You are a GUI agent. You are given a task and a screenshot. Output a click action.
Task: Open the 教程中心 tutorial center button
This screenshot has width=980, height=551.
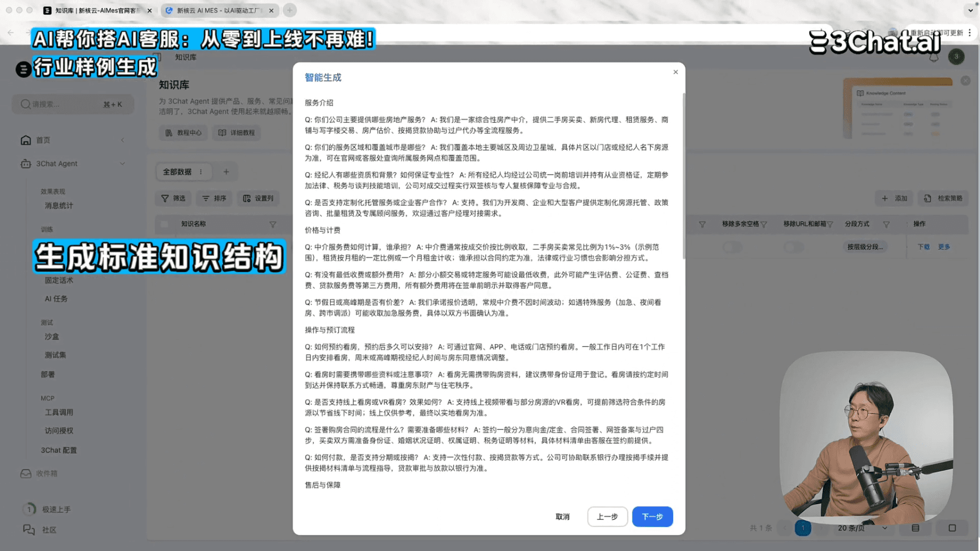pos(184,133)
